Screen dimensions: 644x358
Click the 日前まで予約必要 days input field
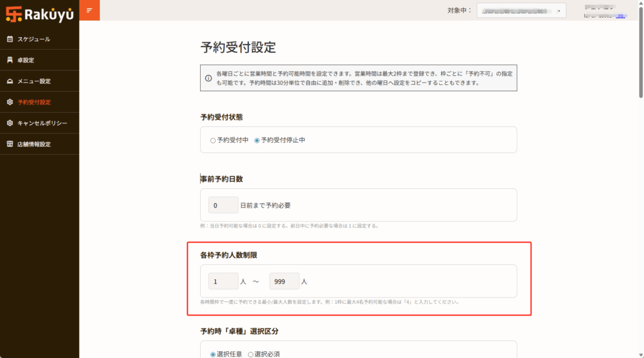click(x=223, y=205)
